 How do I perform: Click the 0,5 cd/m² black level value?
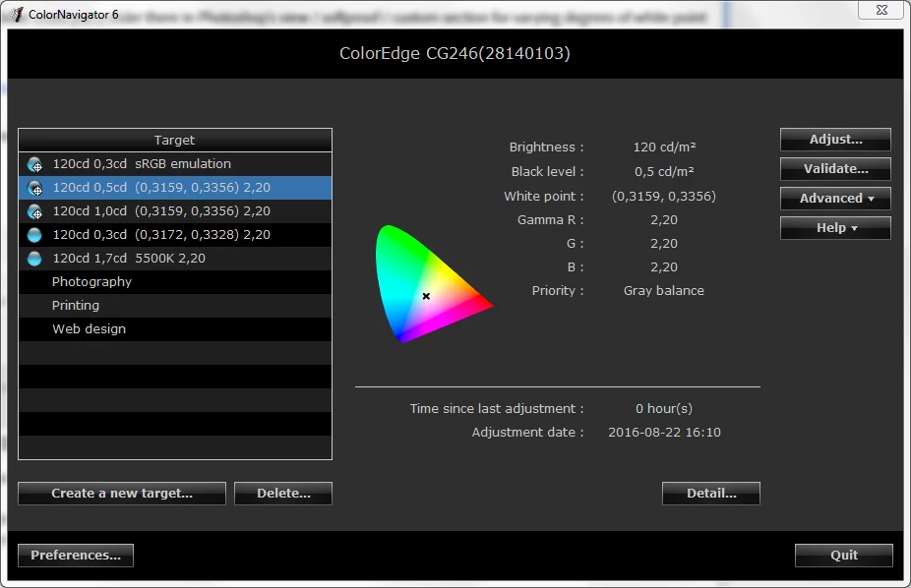[664, 172]
